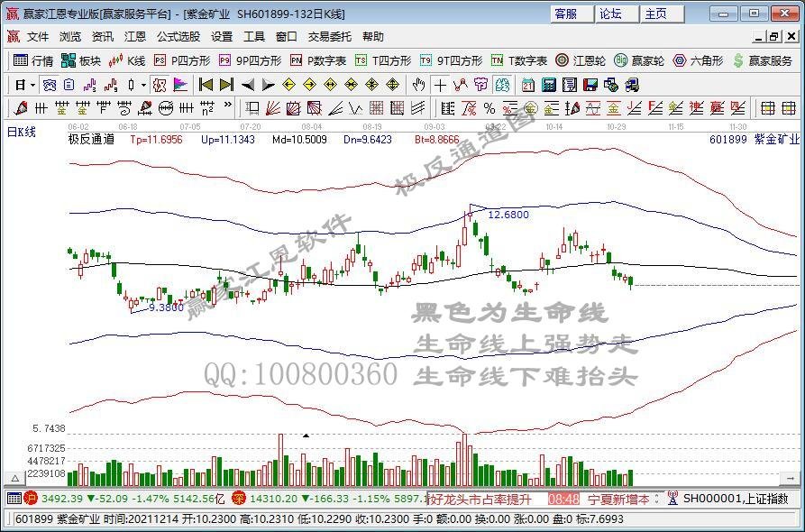The image size is (805, 532).
Task: Step chart left with black arrow
Action: pyautogui.click(x=248, y=85)
